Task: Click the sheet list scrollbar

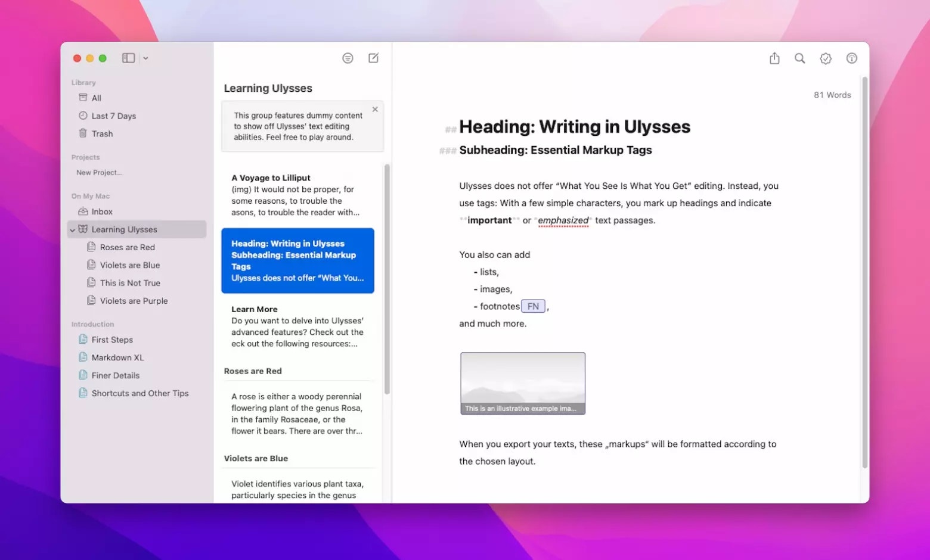Action: tap(387, 279)
